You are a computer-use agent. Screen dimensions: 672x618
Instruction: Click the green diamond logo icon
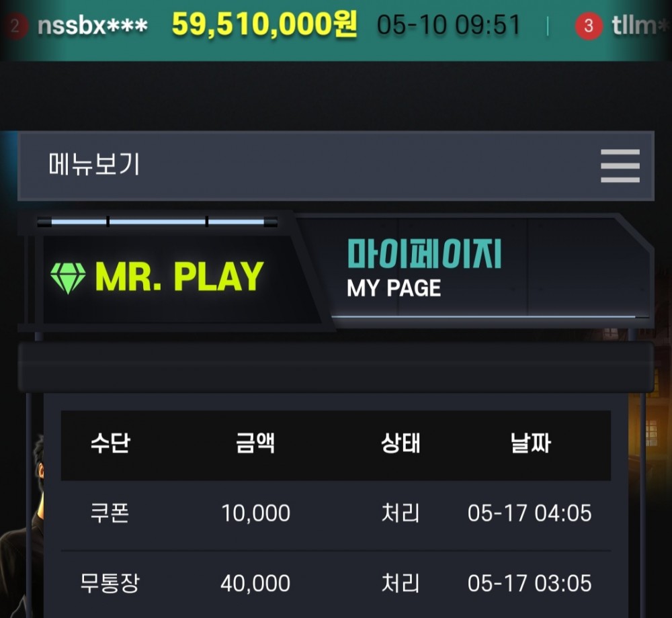tap(68, 278)
